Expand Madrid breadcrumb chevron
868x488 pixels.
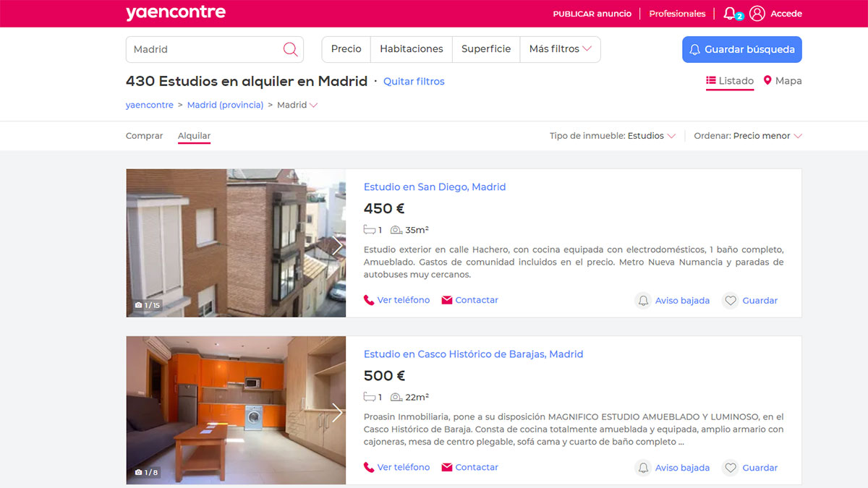click(314, 105)
